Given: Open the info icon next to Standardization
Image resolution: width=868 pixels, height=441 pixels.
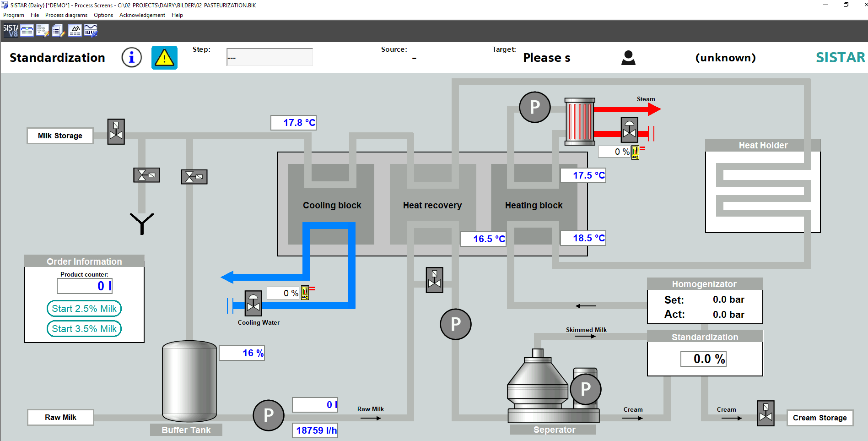Looking at the screenshot, I should (x=131, y=58).
